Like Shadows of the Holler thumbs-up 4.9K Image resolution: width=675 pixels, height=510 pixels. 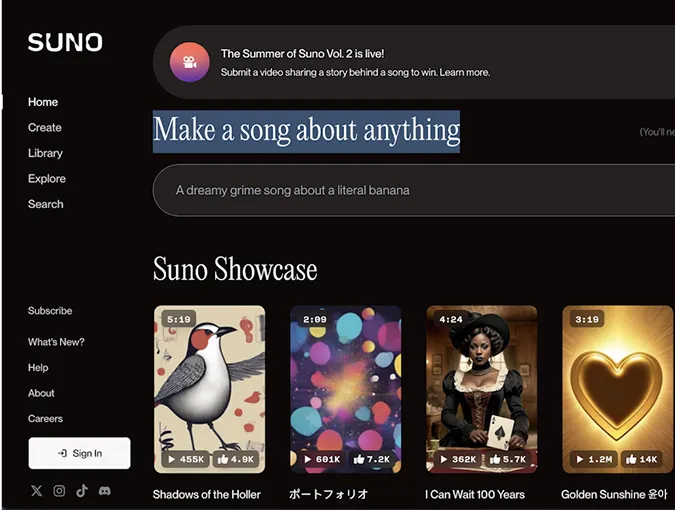click(235, 459)
